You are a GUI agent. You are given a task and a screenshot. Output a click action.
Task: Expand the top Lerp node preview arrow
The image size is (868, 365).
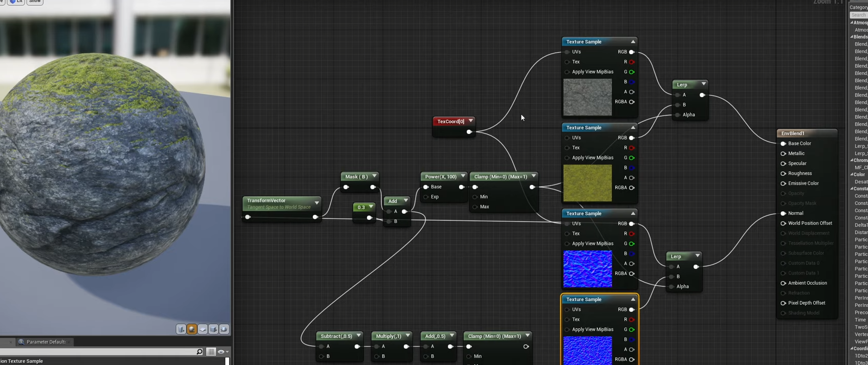point(704,84)
